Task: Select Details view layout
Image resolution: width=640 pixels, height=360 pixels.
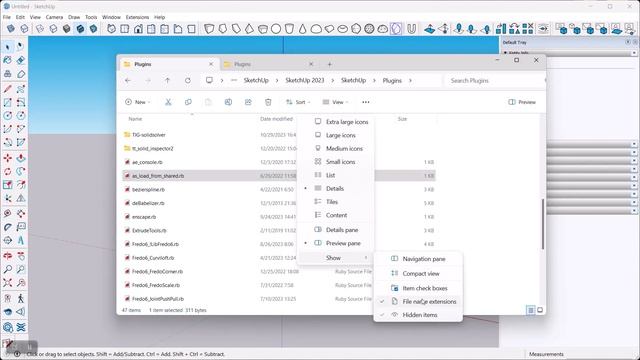Action: coord(336,189)
